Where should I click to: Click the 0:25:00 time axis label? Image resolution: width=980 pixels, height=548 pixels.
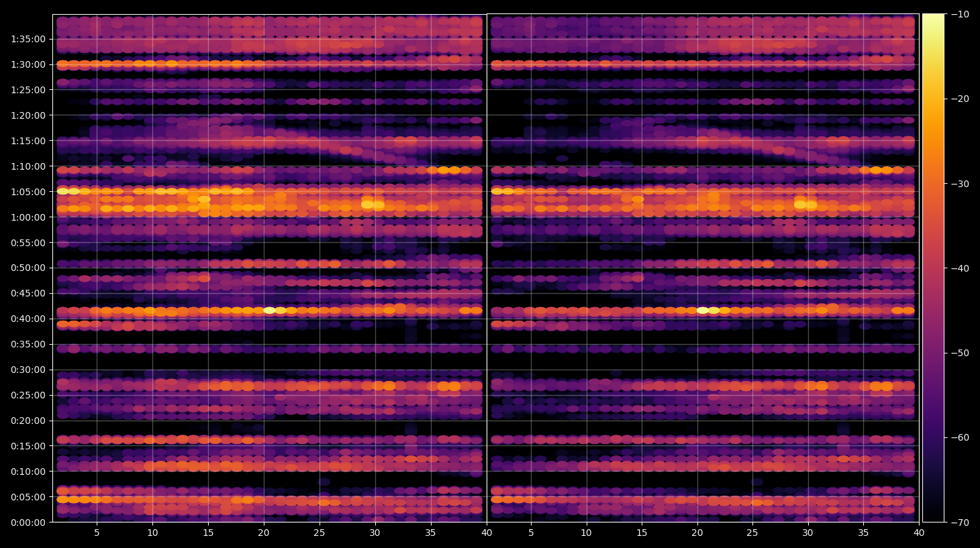point(28,395)
